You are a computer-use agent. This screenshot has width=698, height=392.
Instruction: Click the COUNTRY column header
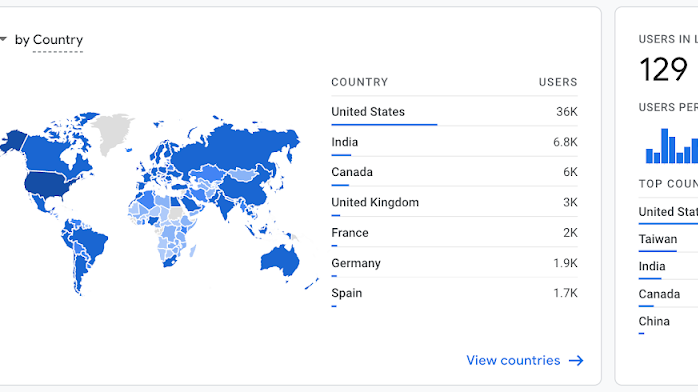point(360,82)
